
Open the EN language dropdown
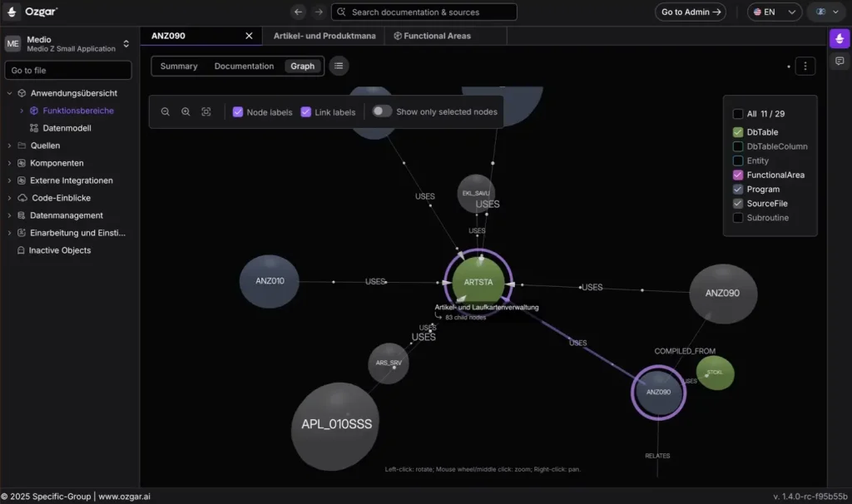click(774, 12)
